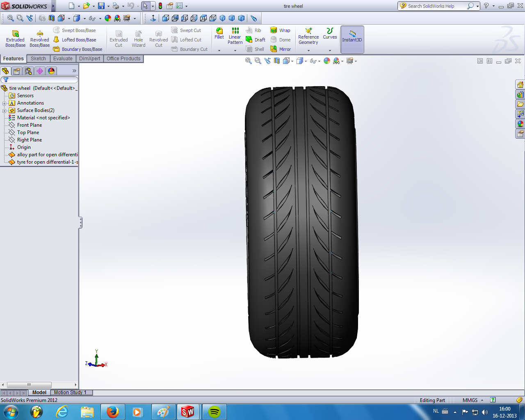Zoom to fit in viewport toolbar
Screen dimensions: 525x420
pyautogui.click(x=248, y=61)
